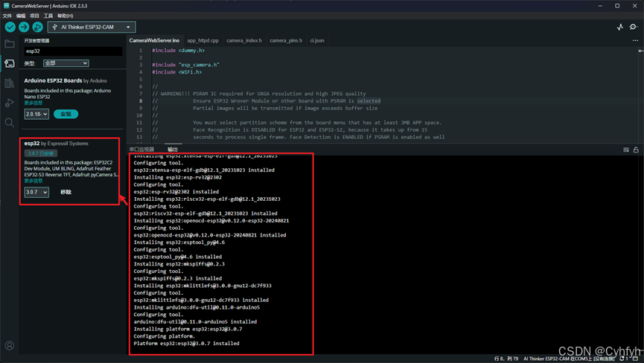644x363 pixels.
Task: Open the 项目 menu
Action: click(34, 16)
